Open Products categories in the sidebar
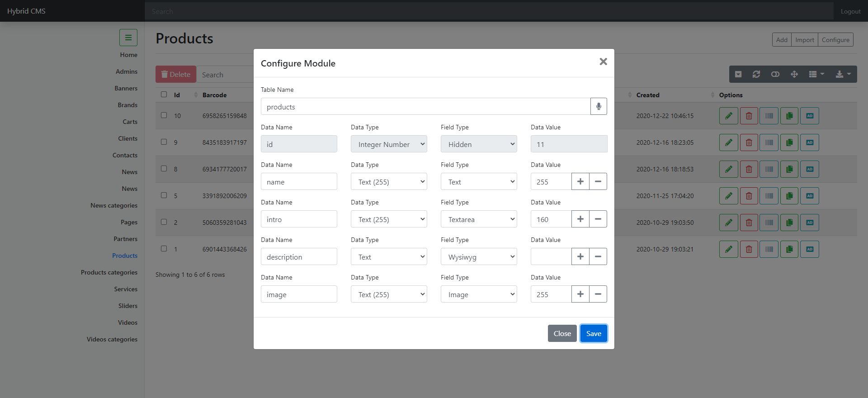868x398 pixels. tap(109, 272)
